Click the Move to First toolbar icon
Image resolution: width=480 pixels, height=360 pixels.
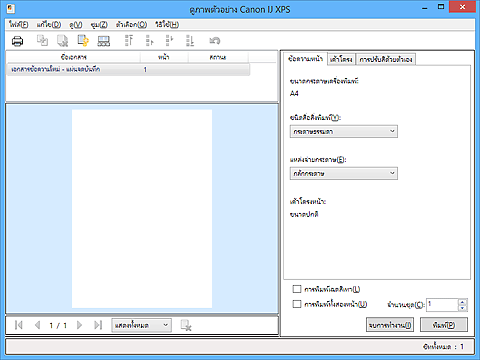coord(129,41)
